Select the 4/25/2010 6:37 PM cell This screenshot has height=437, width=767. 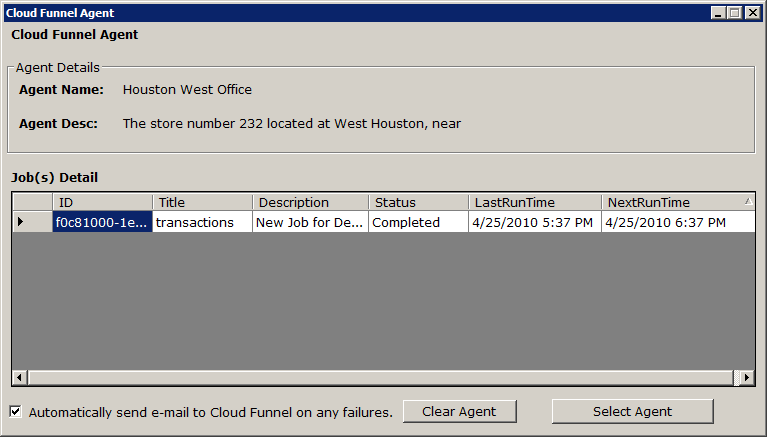(678, 222)
